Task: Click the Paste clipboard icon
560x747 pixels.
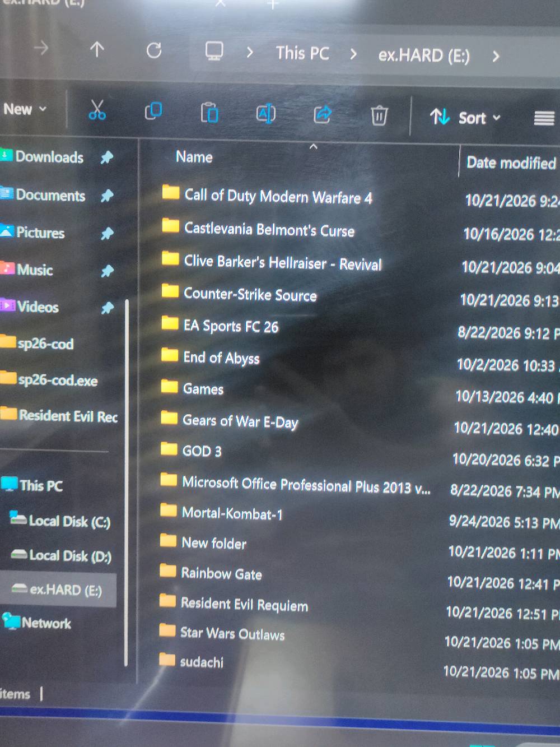Action: click(209, 113)
